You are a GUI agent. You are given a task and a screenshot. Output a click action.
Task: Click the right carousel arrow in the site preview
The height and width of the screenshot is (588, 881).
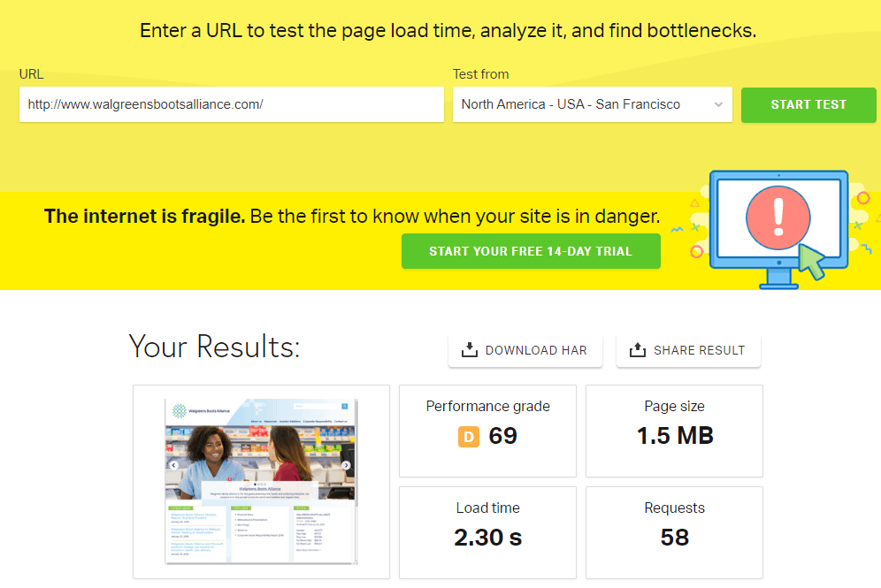pyautogui.click(x=346, y=465)
